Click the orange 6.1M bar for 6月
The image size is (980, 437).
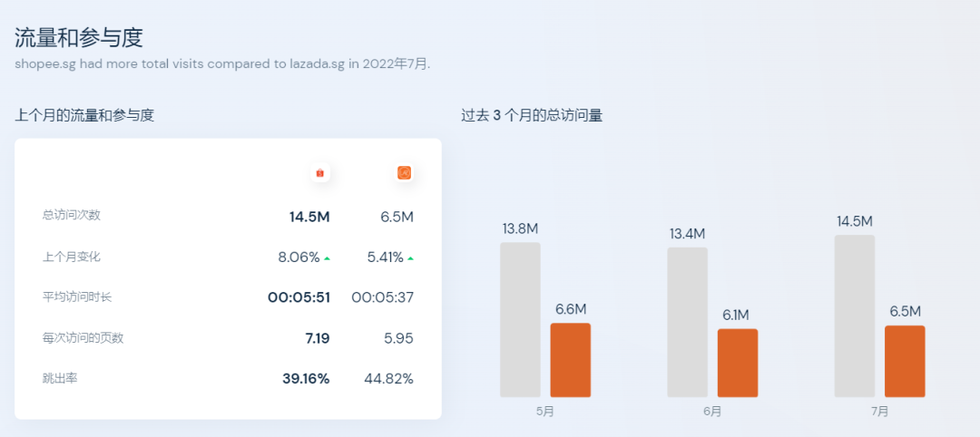[x=738, y=363]
